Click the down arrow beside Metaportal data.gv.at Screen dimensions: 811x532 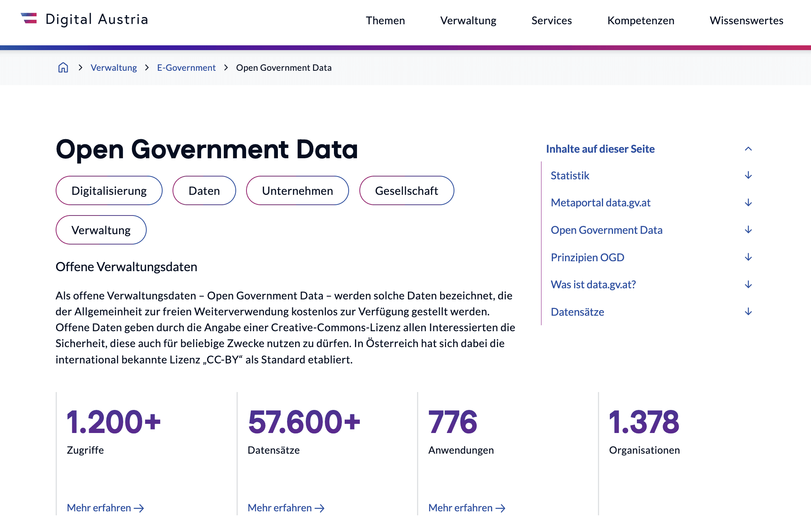[x=748, y=203]
